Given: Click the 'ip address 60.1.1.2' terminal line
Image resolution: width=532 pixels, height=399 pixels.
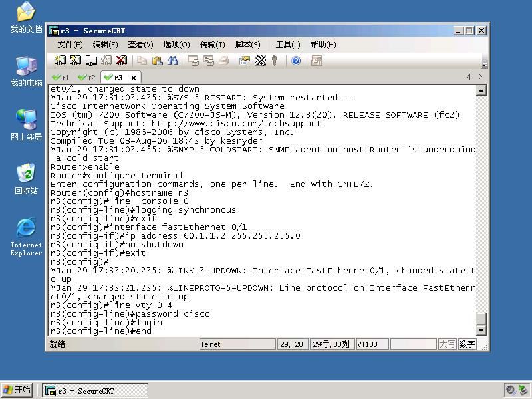Looking at the screenshot, I should (x=176, y=236).
